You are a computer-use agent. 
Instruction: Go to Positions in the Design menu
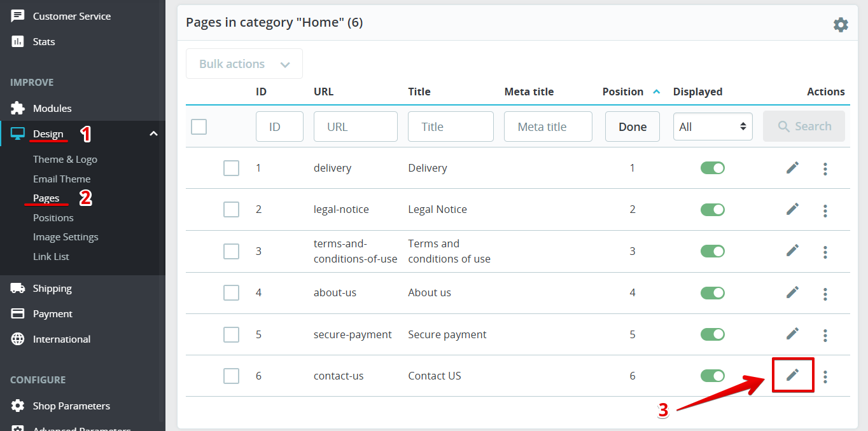pyautogui.click(x=53, y=217)
